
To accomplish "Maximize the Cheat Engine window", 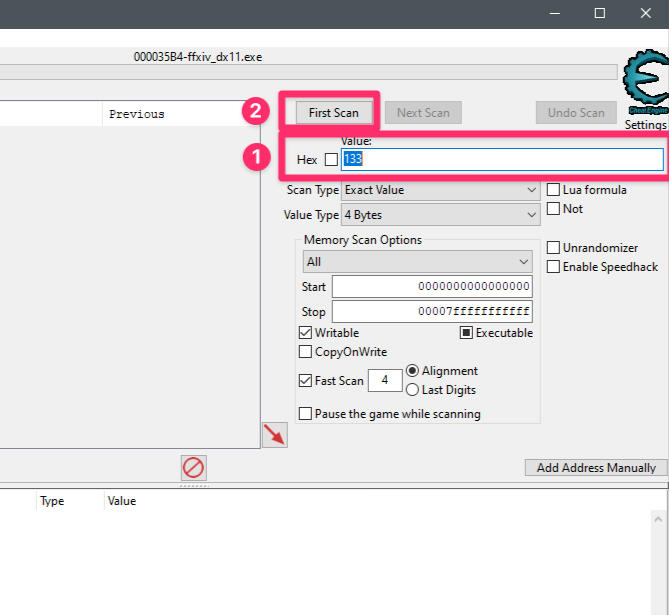I will (x=599, y=13).
